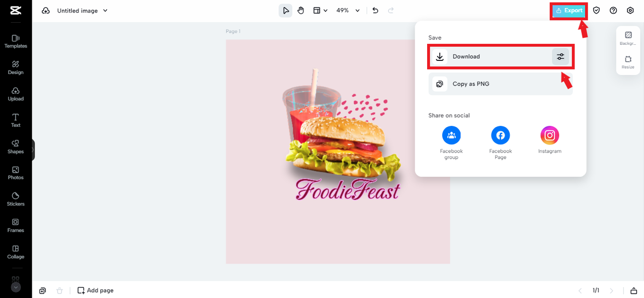This screenshot has width=644, height=298.
Task: Click the 1/1 page indicator
Action: pos(596,290)
